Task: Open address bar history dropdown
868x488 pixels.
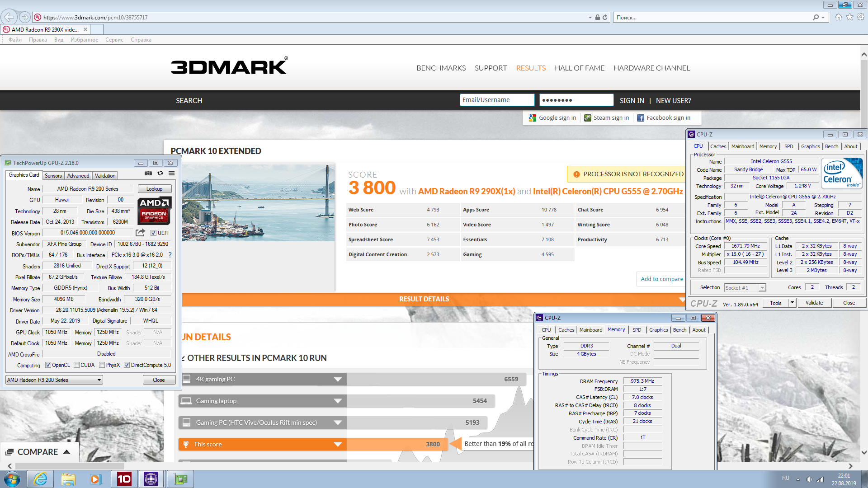Action: point(590,17)
